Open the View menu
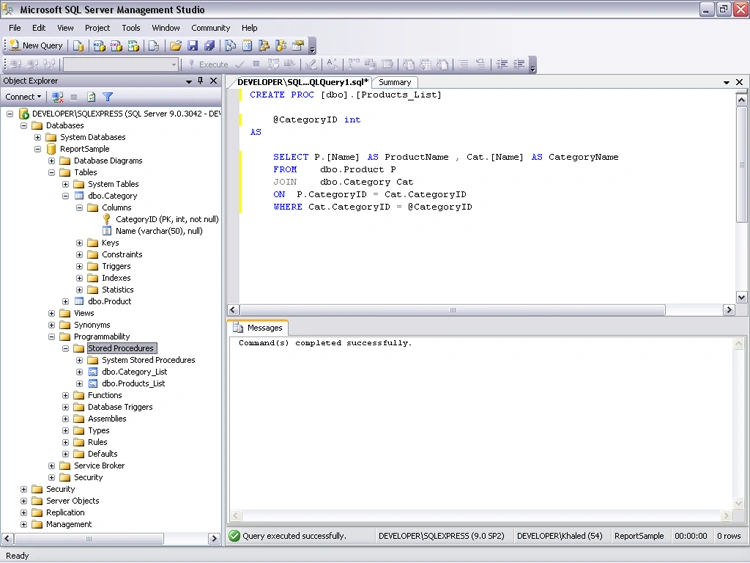The height and width of the screenshot is (563, 750). click(66, 28)
